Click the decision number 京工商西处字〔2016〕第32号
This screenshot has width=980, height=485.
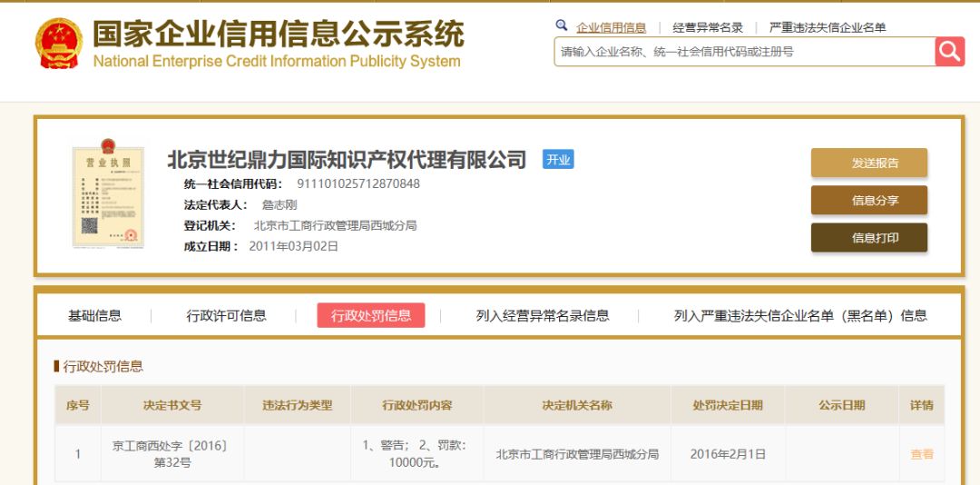(171, 454)
